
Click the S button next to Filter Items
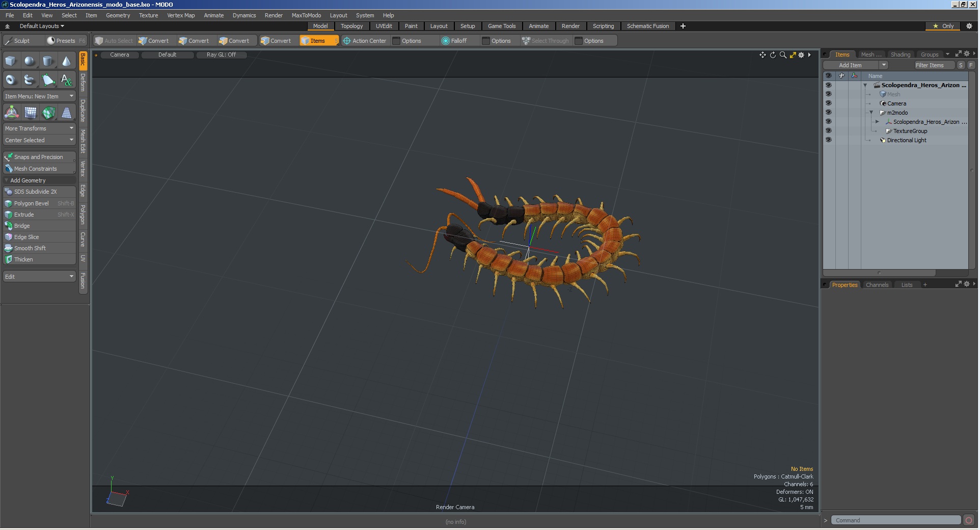(961, 65)
